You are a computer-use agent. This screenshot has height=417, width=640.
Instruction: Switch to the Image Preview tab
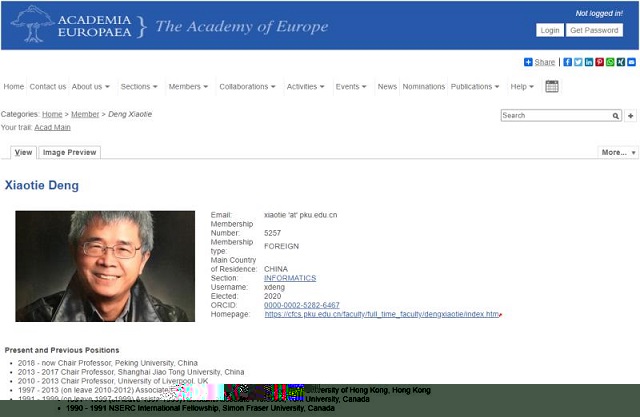pyautogui.click(x=69, y=153)
